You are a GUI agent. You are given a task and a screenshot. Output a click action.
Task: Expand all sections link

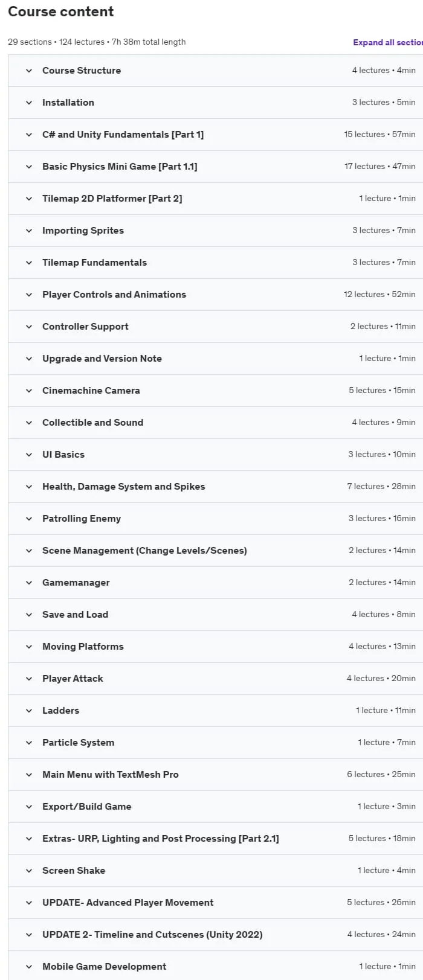[x=388, y=42]
